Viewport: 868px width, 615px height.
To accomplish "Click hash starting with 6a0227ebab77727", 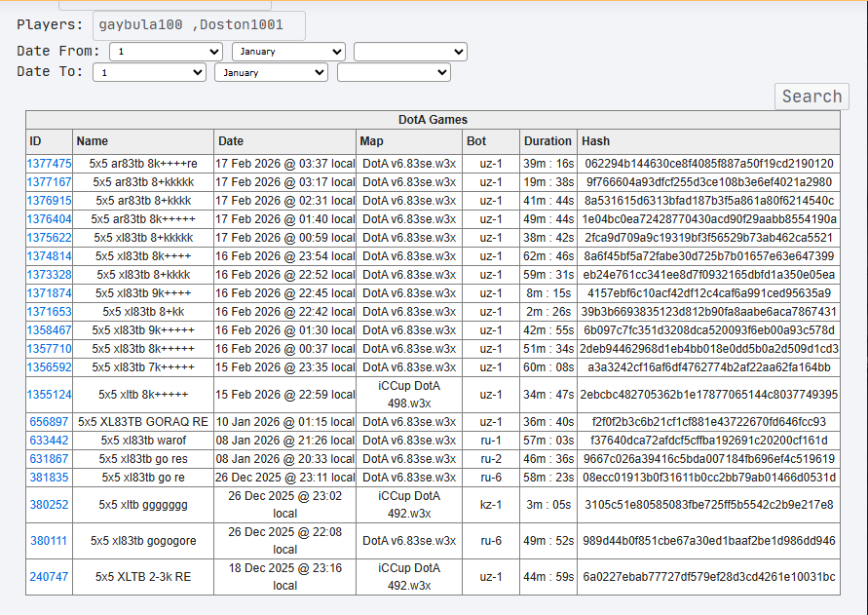I will (x=708, y=577).
